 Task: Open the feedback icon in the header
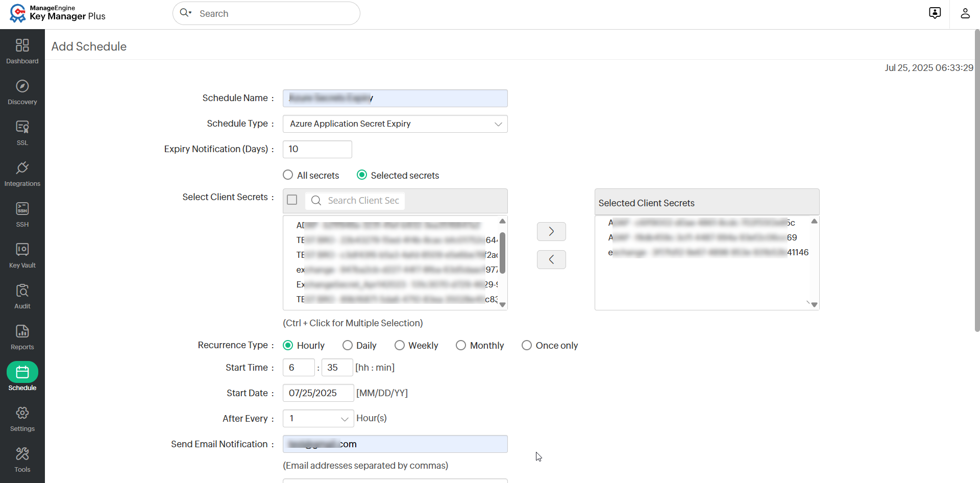(x=935, y=13)
